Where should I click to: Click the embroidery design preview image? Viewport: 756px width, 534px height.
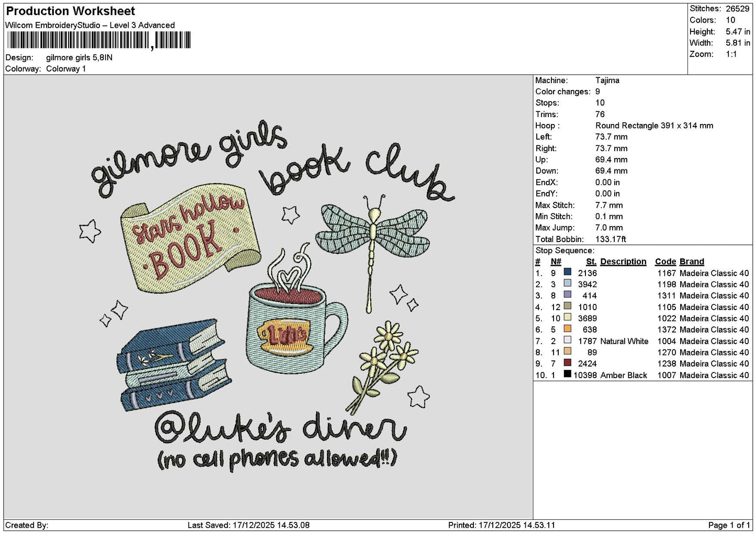pyautogui.click(x=268, y=297)
